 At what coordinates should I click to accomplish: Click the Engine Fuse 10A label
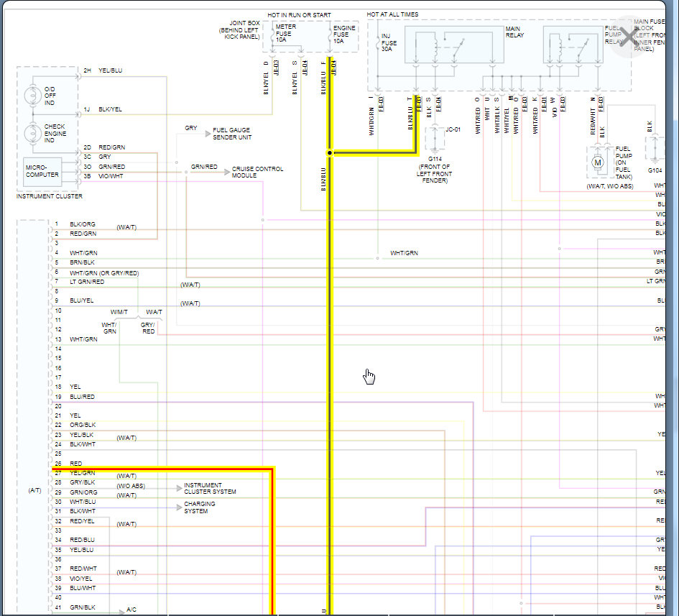tap(344, 35)
